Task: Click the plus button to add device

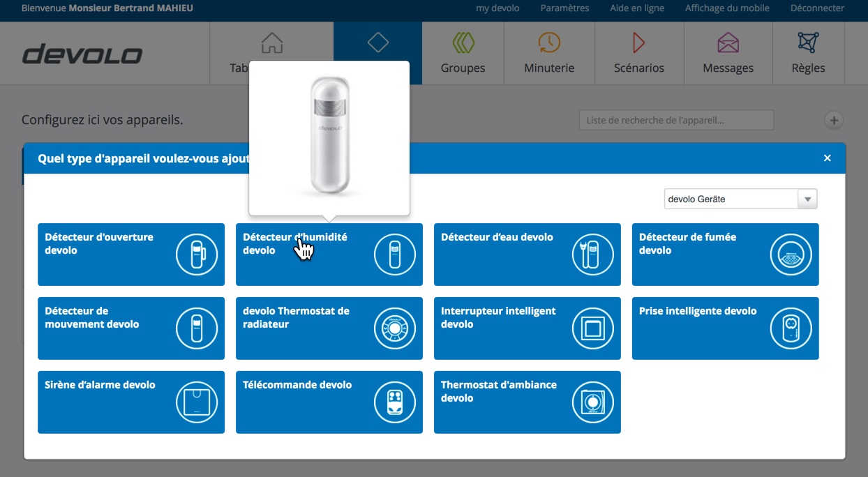Action: click(833, 120)
